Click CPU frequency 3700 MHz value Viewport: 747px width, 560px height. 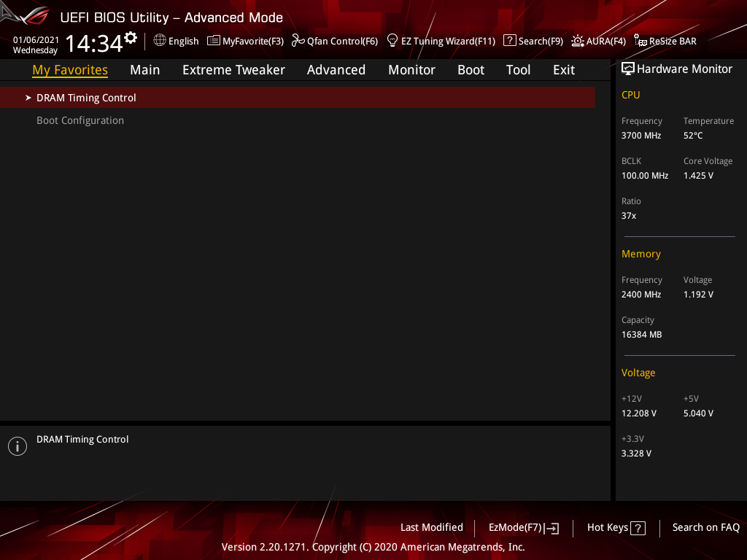pyautogui.click(x=640, y=136)
